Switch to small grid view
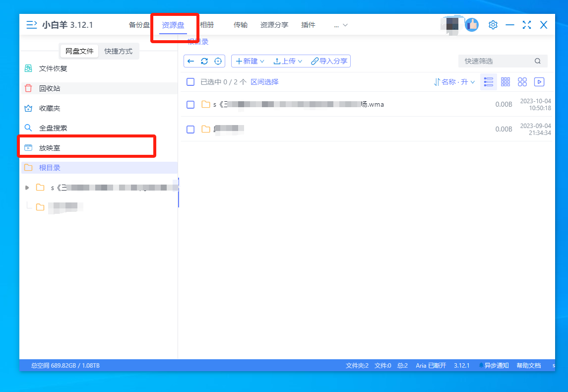 pyautogui.click(x=505, y=82)
